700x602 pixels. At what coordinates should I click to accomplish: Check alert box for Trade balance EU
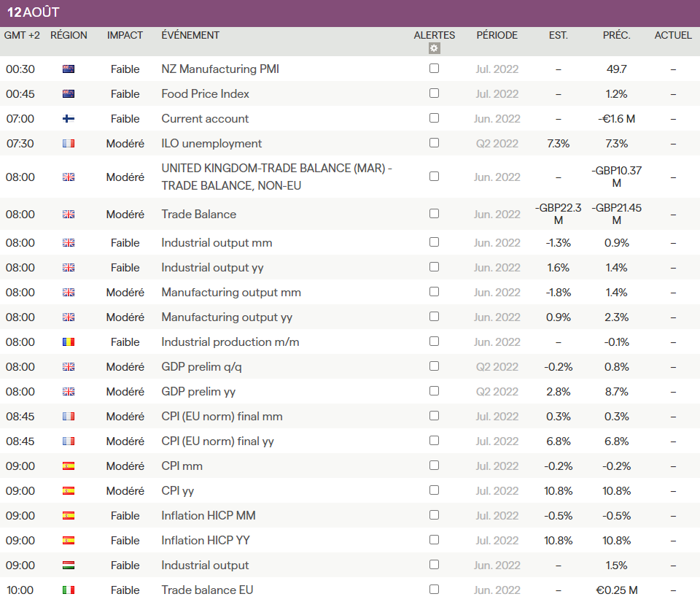[434, 589]
